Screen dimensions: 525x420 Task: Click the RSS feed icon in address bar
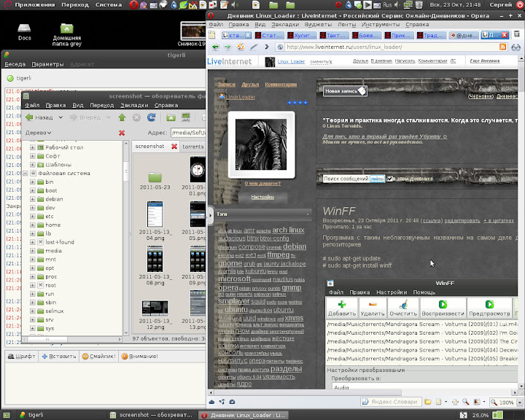coord(502,47)
